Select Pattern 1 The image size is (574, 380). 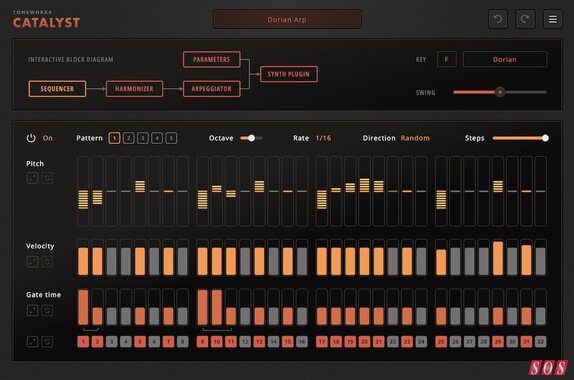[114, 138]
